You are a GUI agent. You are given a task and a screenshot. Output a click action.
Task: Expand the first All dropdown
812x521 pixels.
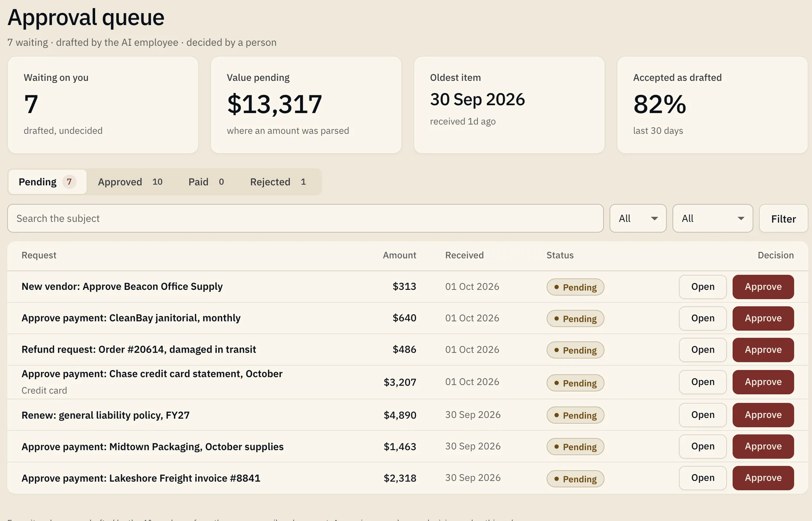(x=638, y=218)
